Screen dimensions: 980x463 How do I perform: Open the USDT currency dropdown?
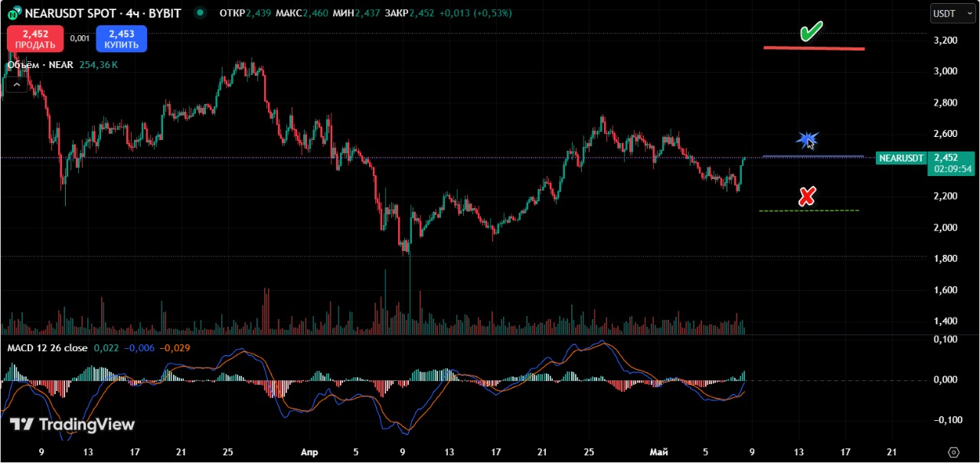(948, 13)
